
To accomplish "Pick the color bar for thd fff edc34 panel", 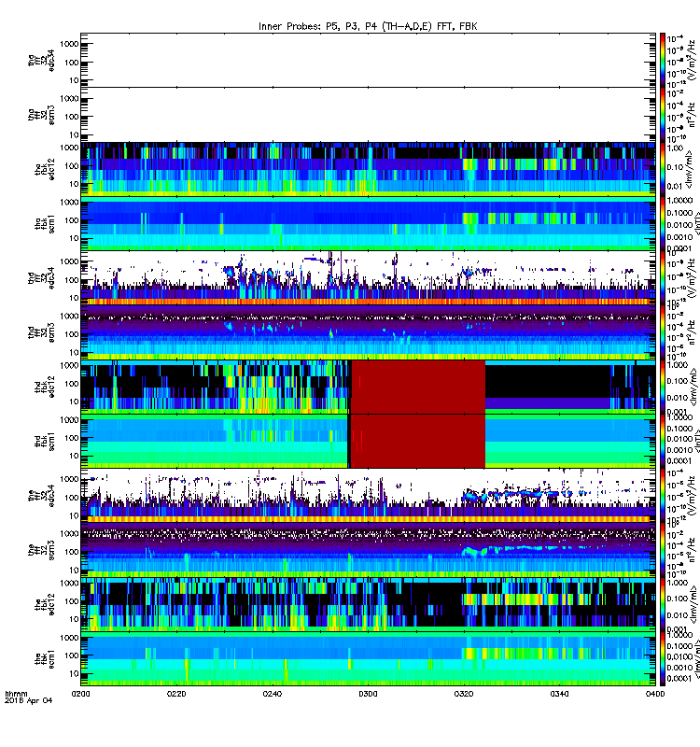I will click(x=663, y=278).
